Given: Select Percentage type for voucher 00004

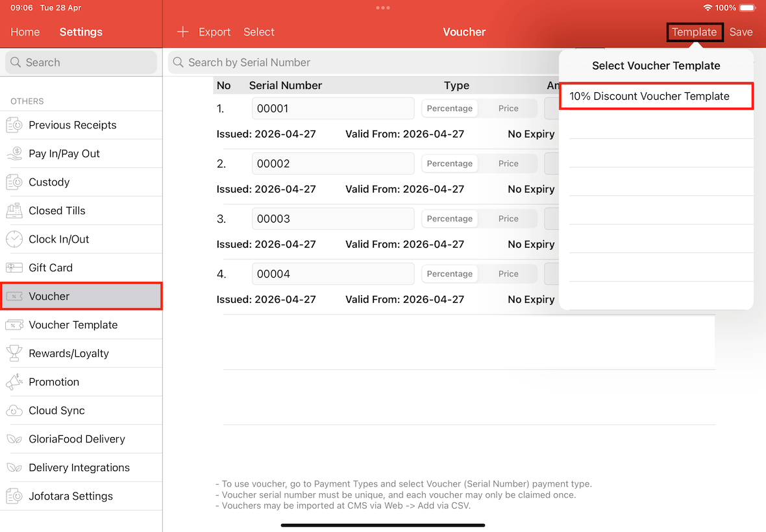Looking at the screenshot, I should click(449, 274).
